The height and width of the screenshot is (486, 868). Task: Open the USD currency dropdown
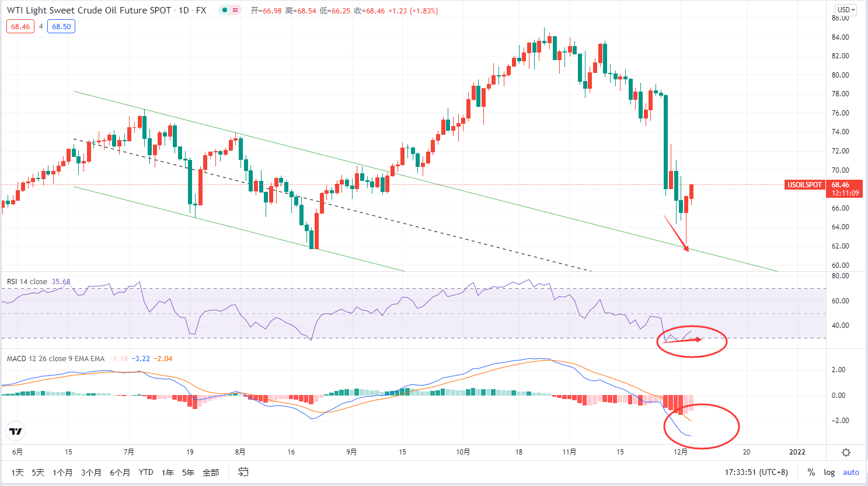click(x=846, y=10)
